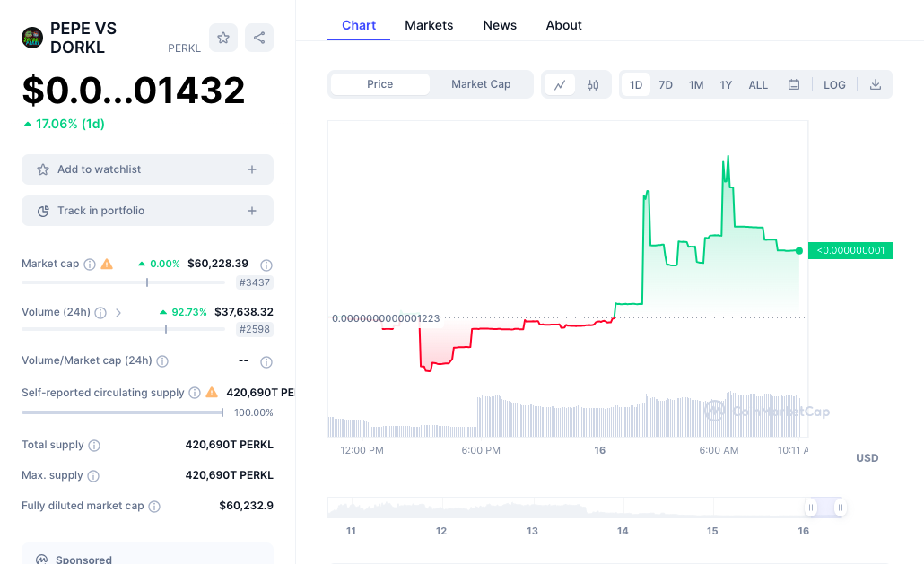Click the green current price label on chart
Viewport: 924px width, 564px height.
(850, 250)
